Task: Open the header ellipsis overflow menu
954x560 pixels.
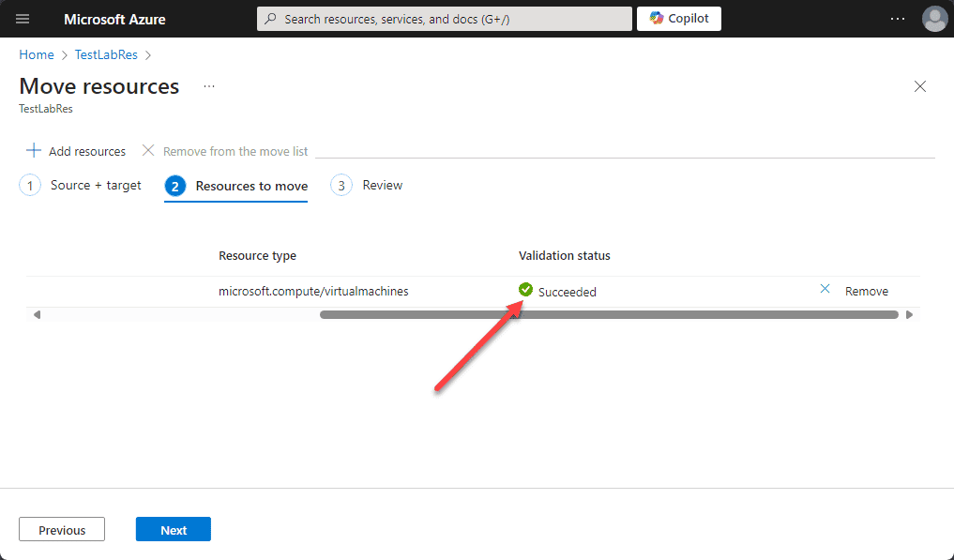Action: 898,19
